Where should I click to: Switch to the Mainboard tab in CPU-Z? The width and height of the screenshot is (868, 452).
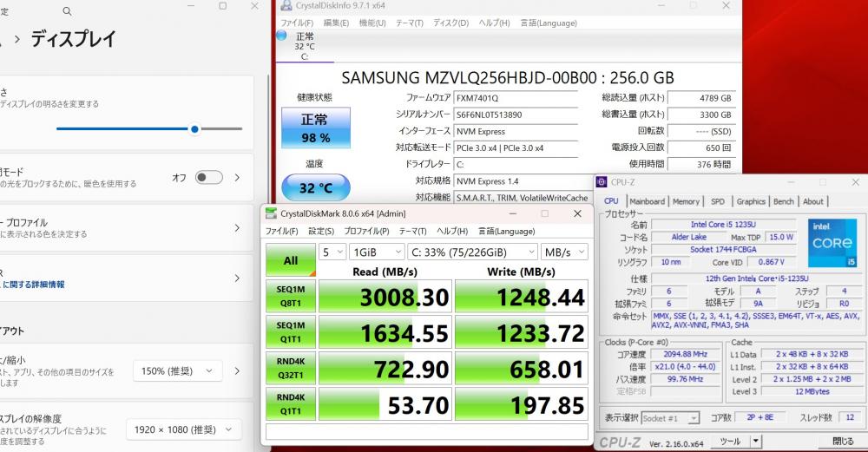[x=648, y=202]
